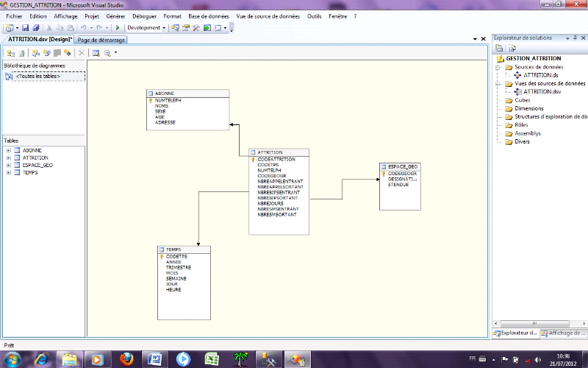Image resolution: width=588 pixels, height=368 pixels.
Task: Click the Save All toolbar icon
Action: [x=35, y=28]
